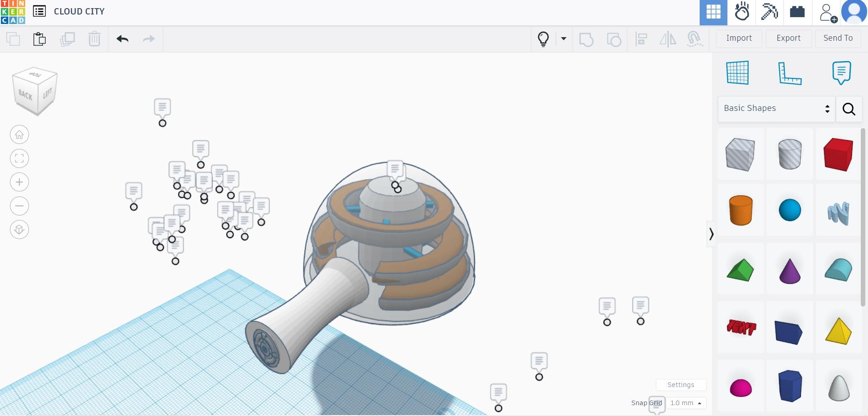The width and height of the screenshot is (868, 416).
Task: Click the Mirror tool icon
Action: click(x=668, y=39)
